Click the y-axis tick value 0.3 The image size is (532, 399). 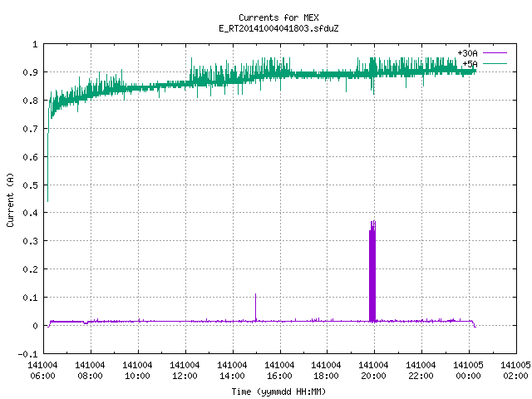pyautogui.click(x=30, y=241)
